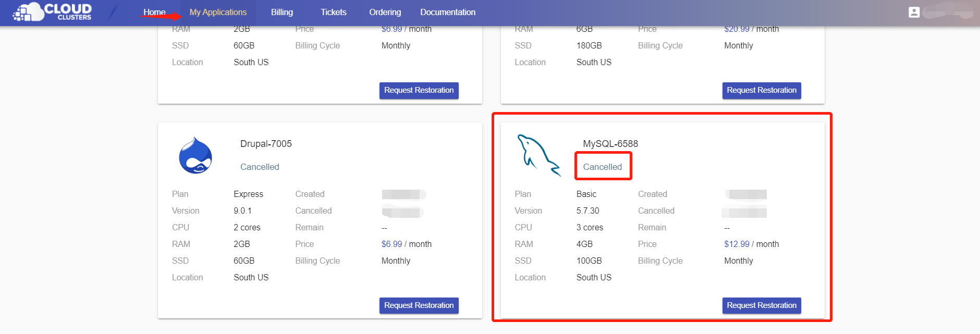Click the Drupal-7005 drop logo
Image resolution: width=980 pixels, height=334 pixels.
pos(195,155)
